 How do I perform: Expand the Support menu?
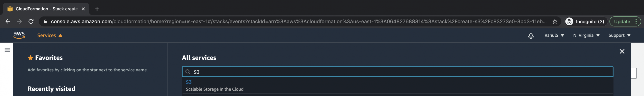pos(619,35)
